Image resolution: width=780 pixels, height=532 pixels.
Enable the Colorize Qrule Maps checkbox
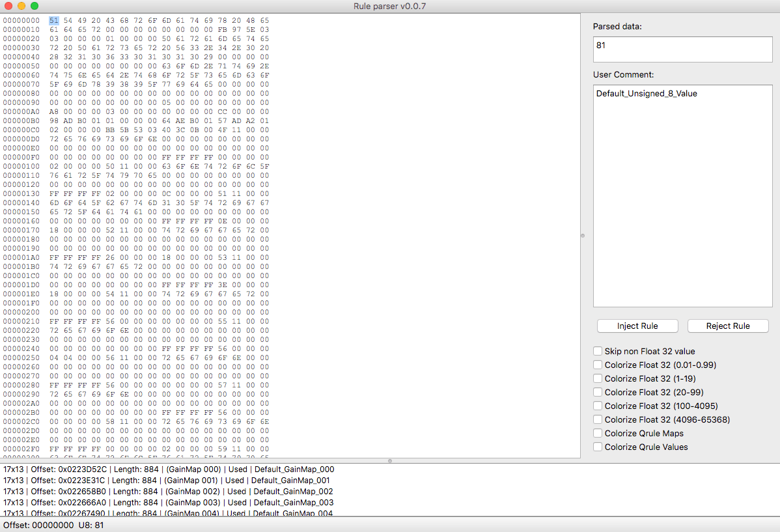coord(598,434)
